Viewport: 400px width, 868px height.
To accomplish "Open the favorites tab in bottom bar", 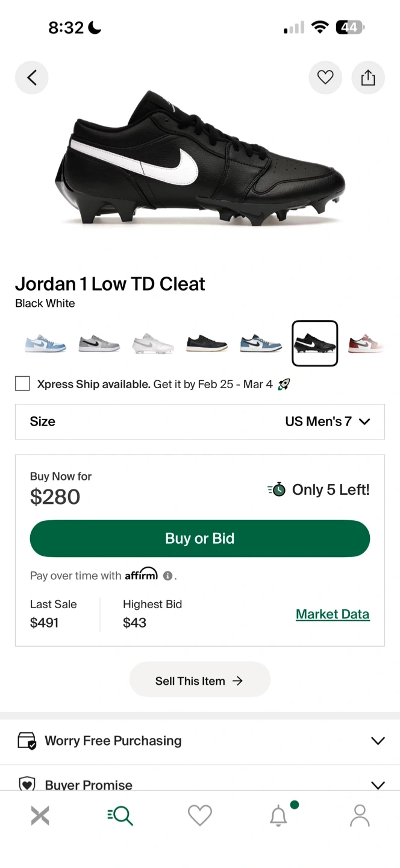I will [x=200, y=816].
